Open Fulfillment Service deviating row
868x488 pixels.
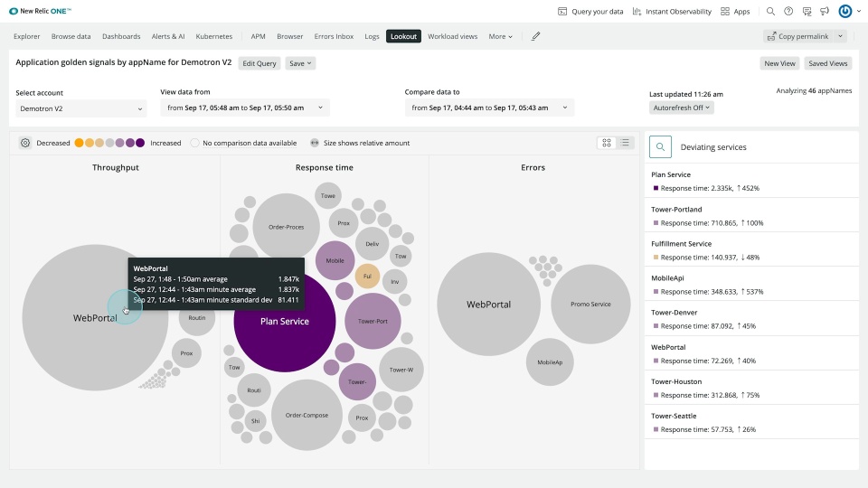click(751, 250)
